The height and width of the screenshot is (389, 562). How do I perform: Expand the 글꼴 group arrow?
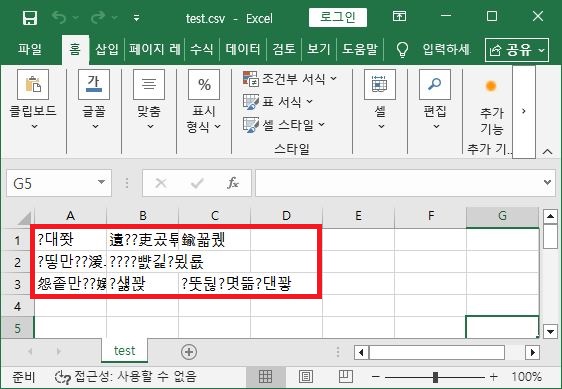coord(95,126)
